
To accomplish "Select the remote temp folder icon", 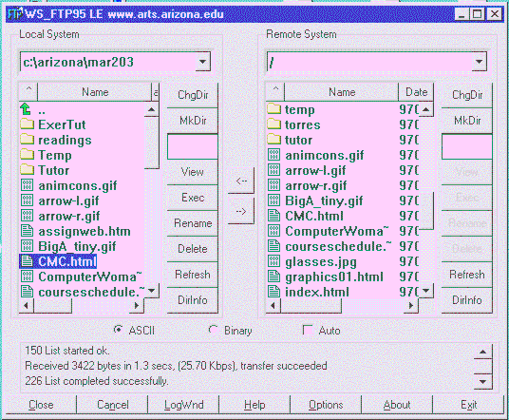I will (x=274, y=109).
